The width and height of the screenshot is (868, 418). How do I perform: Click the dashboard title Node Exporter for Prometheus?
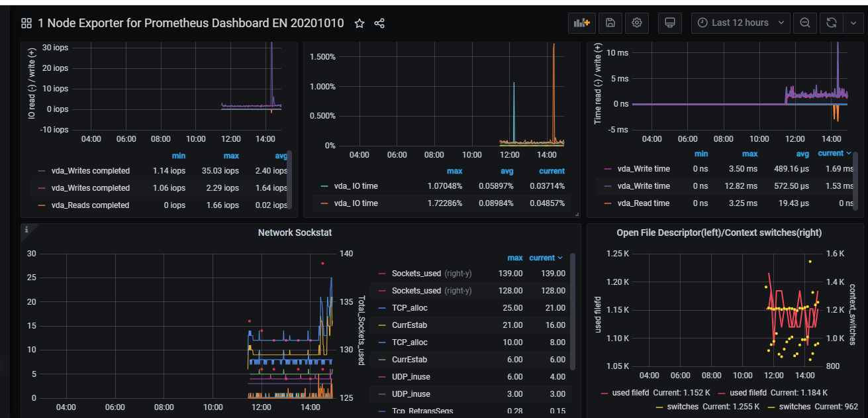[x=191, y=23]
